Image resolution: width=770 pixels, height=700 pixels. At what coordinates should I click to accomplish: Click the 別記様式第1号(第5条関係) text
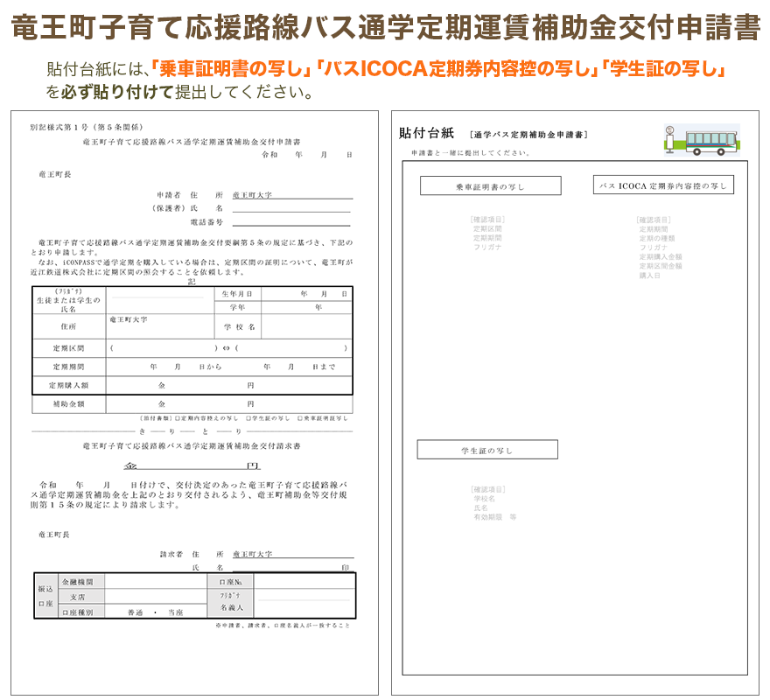(x=87, y=127)
